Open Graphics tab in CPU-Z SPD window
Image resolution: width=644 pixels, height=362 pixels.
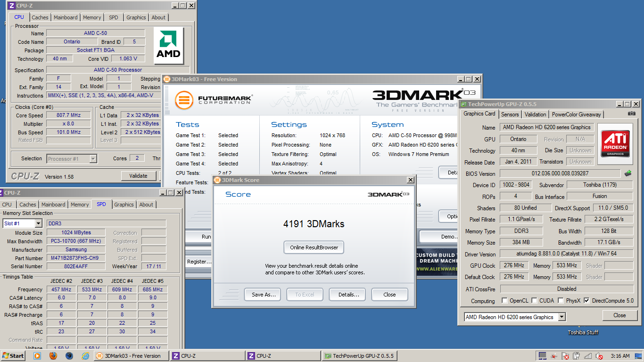pyautogui.click(x=124, y=205)
